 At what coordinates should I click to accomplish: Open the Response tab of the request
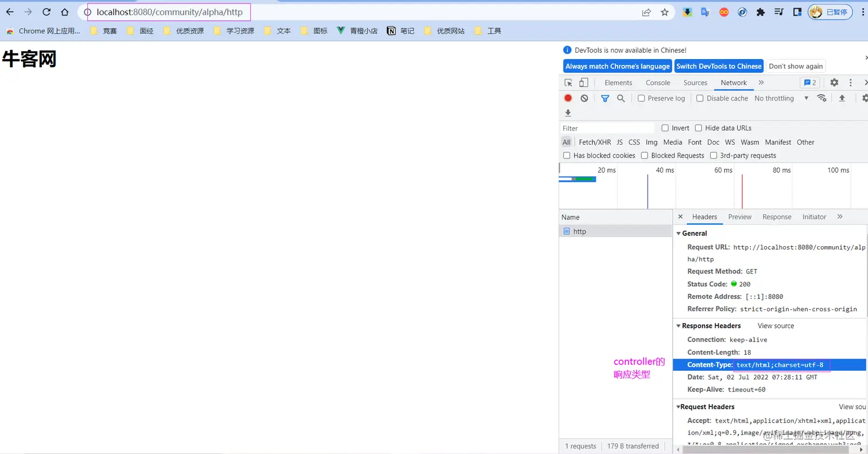pyautogui.click(x=777, y=217)
